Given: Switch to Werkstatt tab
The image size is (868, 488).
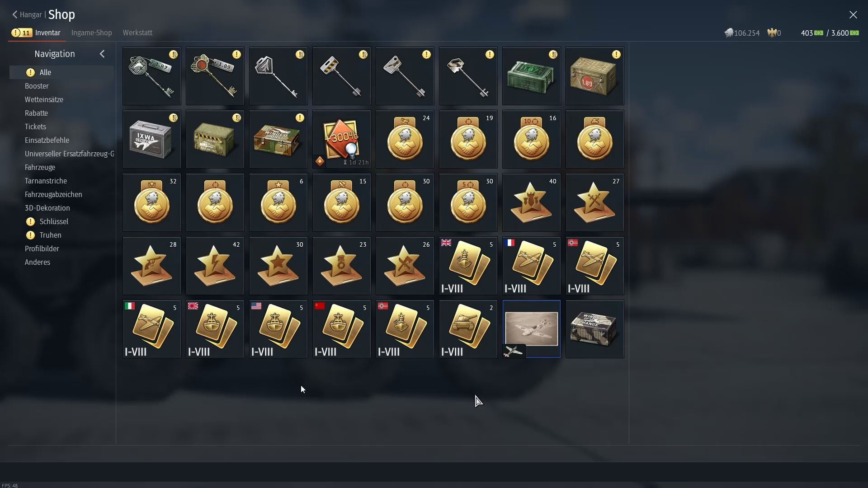Looking at the screenshot, I should [x=137, y=33].
